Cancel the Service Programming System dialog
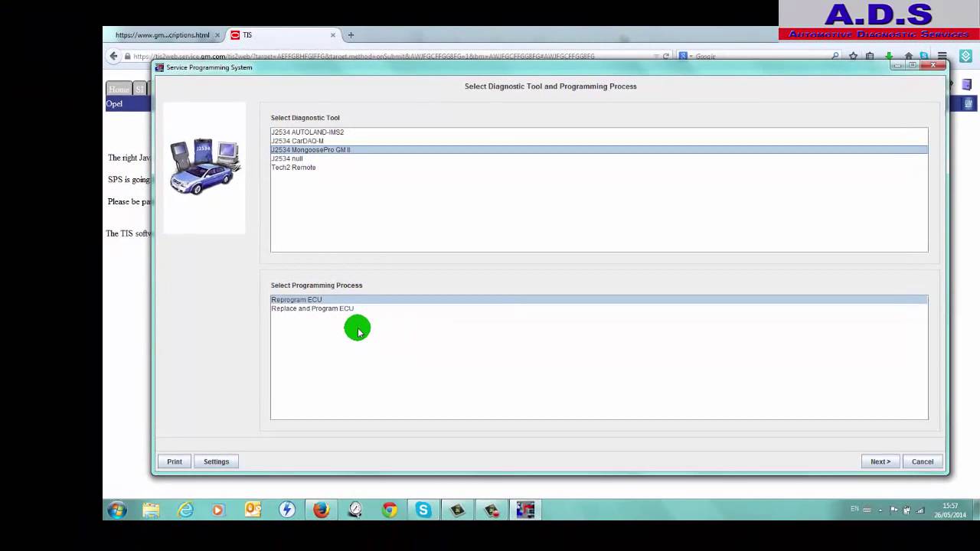The width and height of the screenshot is (980, 551). tap(923, 461)
